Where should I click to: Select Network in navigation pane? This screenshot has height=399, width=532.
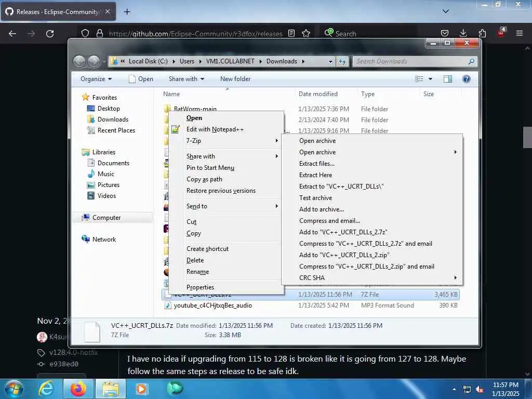tap(104, 239)
